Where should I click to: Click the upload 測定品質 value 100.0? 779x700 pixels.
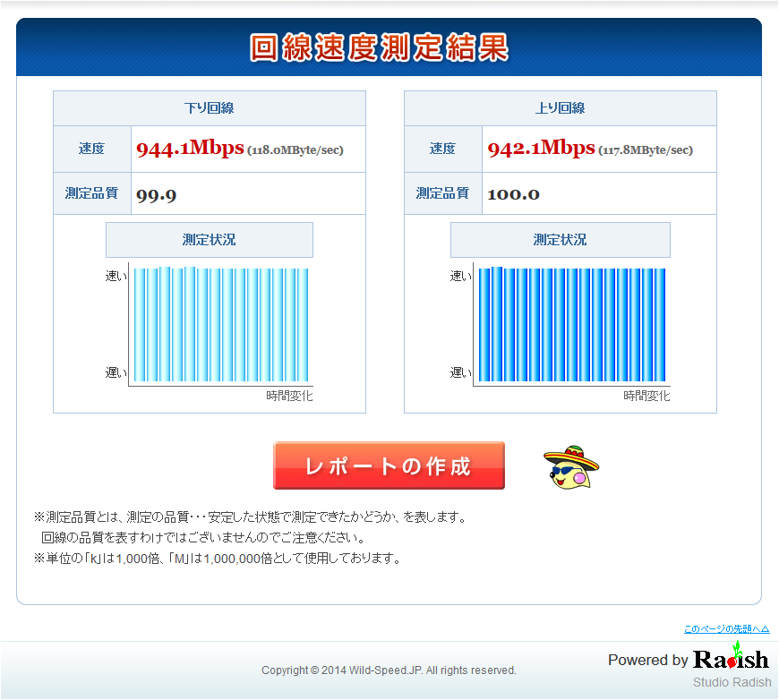513,194
